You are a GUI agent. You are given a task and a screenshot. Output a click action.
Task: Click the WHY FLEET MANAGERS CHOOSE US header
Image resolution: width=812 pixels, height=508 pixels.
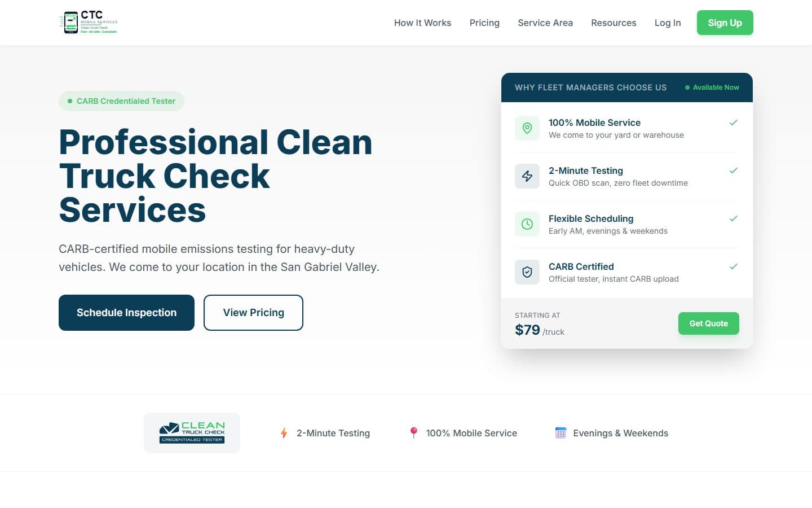click(590, 87)
